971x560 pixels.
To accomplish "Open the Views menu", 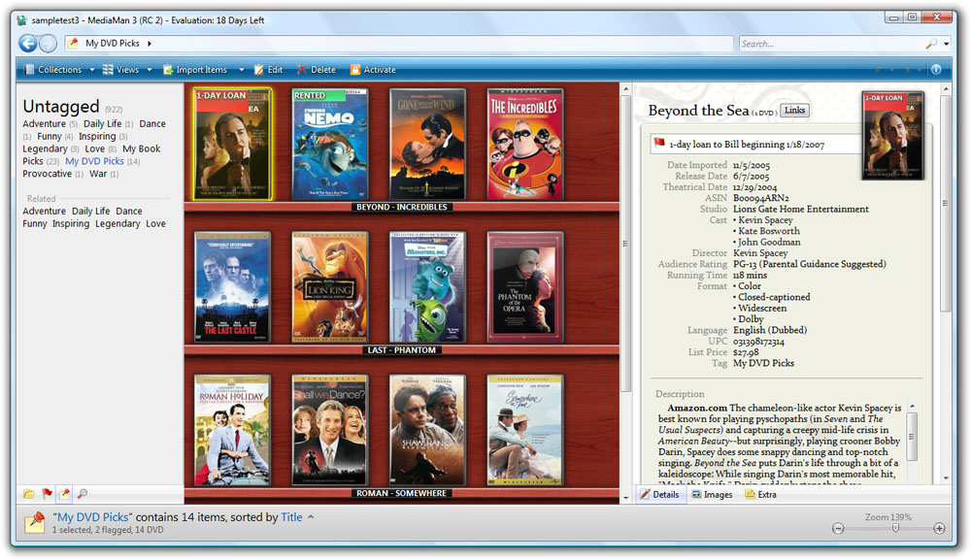I will [x=120, y=70].
